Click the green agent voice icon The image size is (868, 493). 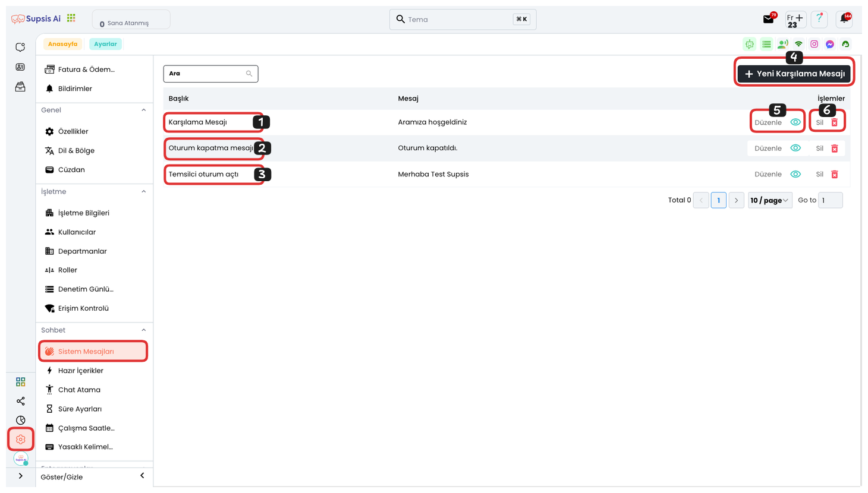click(x=783, y=44)
